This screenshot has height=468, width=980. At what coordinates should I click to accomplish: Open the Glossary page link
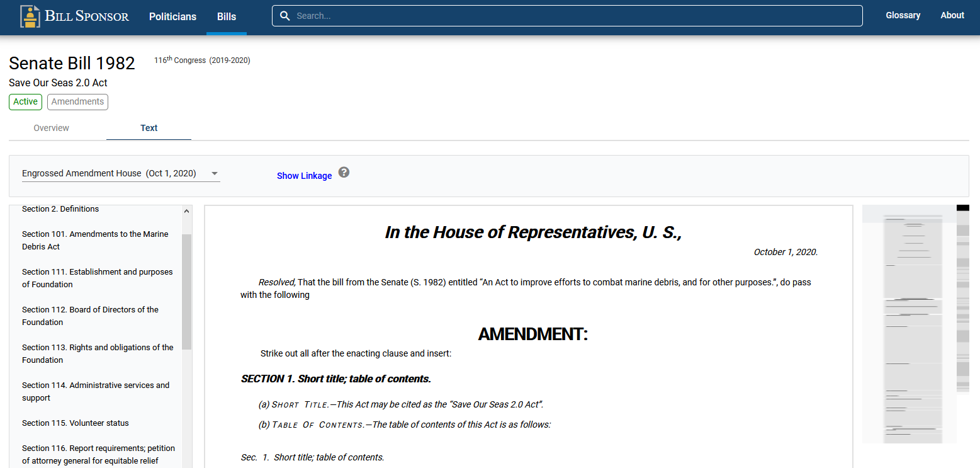tap(903, 16)
